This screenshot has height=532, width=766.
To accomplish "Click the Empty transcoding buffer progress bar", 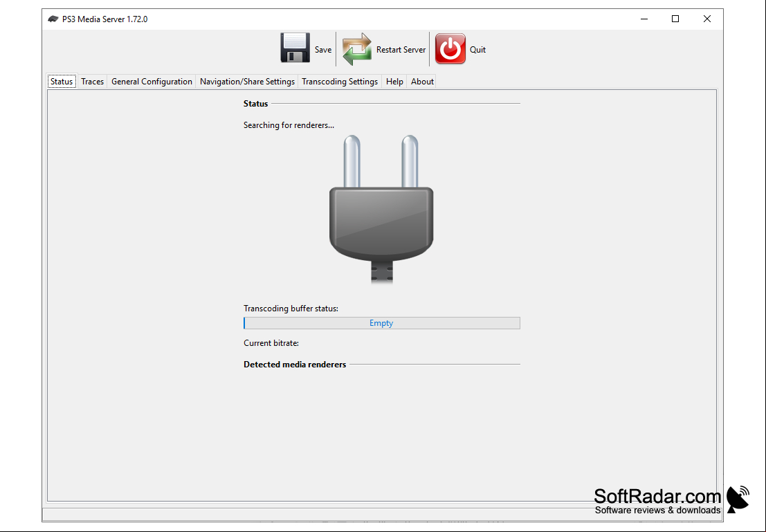I will coord(381,323).
